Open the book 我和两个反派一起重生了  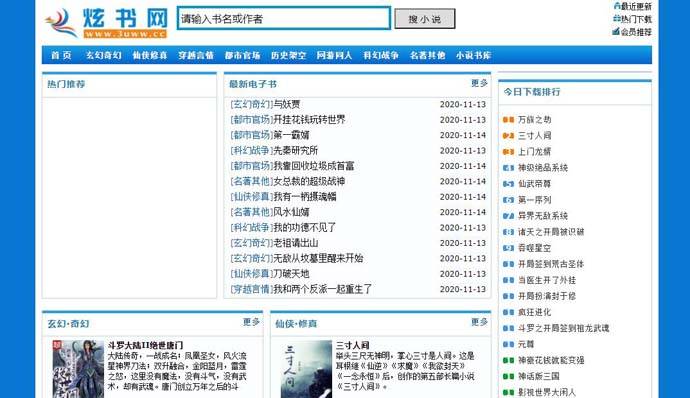[x=323, y=289]
